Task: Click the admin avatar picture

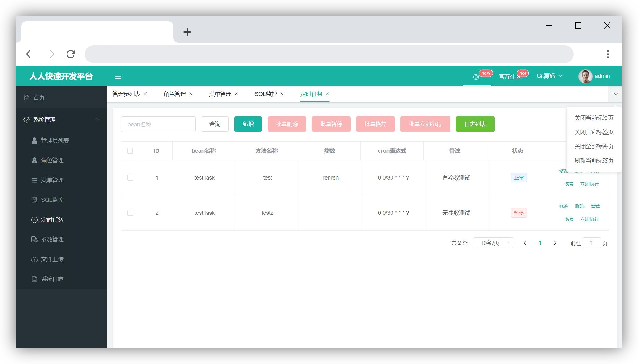Action: [585, 76]
